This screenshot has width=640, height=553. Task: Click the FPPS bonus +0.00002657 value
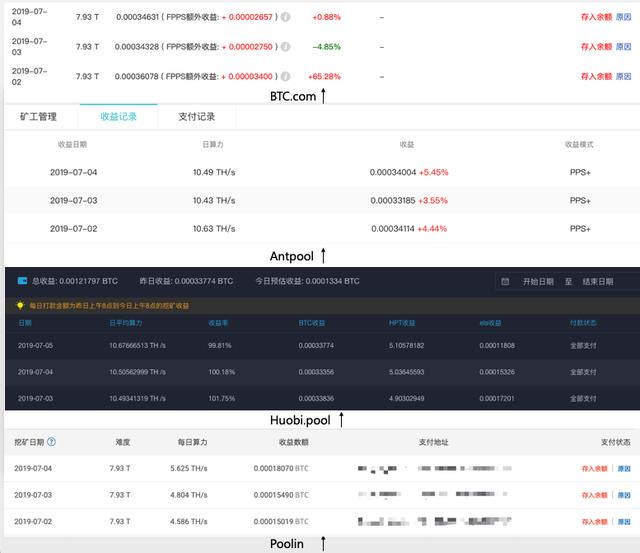247,17
